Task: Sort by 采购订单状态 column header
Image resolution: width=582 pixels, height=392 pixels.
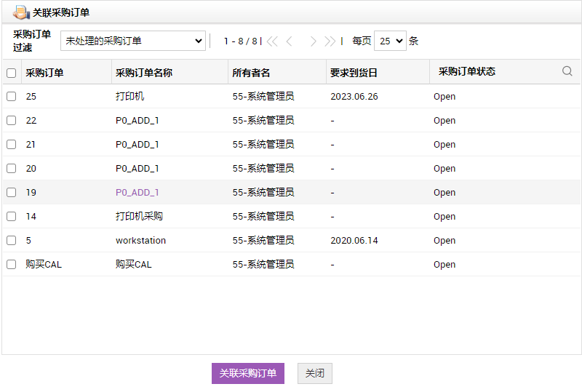Action: tap(466, 72)
